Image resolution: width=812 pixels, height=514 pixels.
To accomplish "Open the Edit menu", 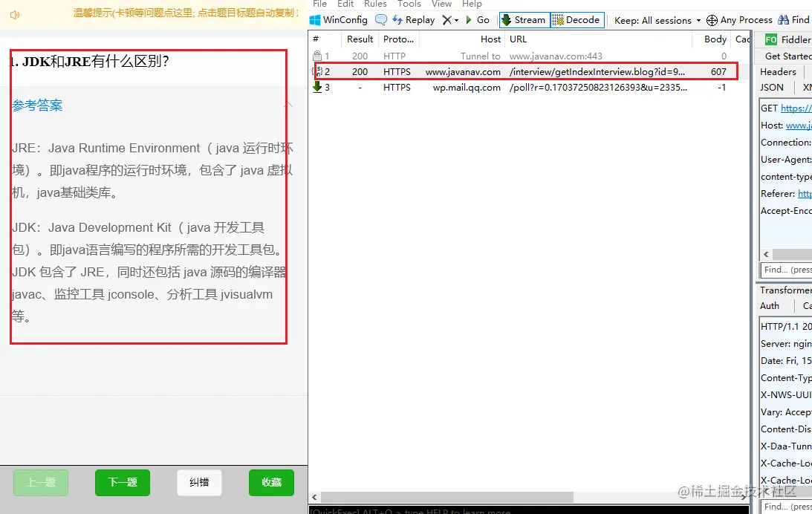I will pyautogui.click(x=345, y=4).
